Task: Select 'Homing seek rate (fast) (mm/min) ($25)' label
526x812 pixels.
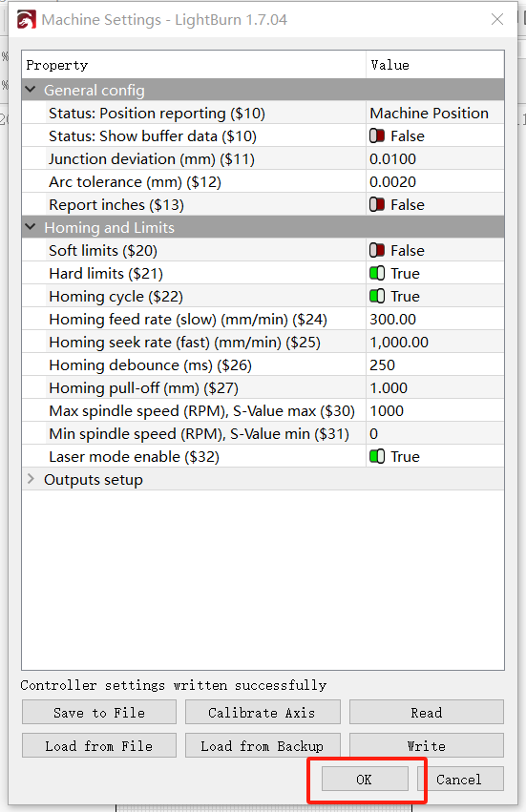Action: pos(184,343)
